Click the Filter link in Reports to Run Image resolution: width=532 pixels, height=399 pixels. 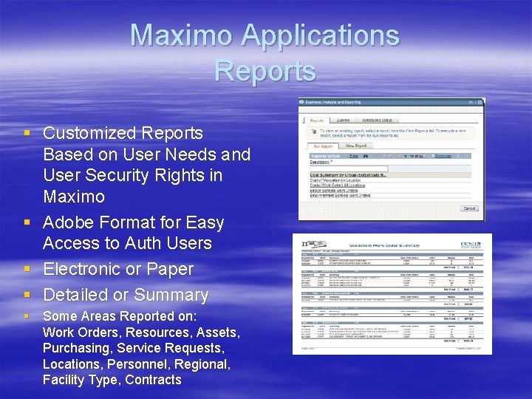tap(354, 156)
